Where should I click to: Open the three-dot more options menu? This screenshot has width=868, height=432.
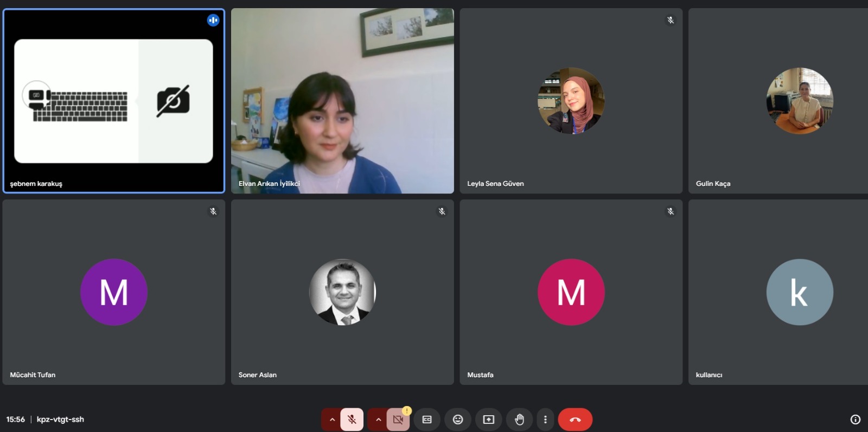[x=545, y=420]
